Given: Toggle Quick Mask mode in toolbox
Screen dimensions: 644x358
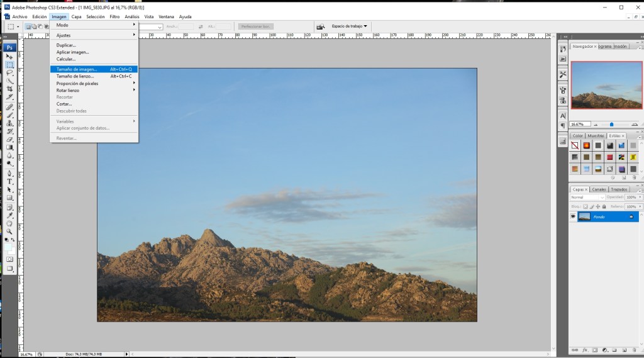Looking at the screenshot, I should point(10,259).
